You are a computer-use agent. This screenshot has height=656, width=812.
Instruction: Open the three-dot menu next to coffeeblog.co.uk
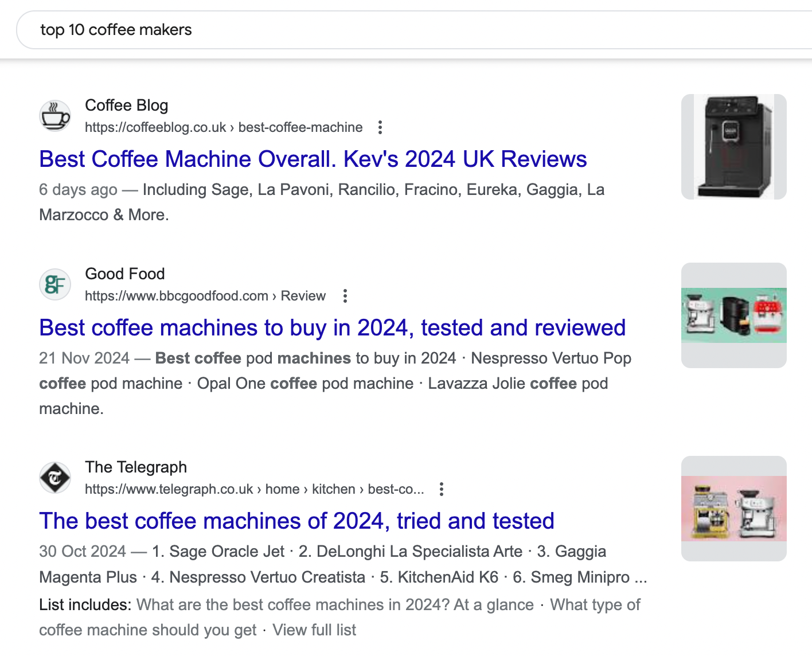[x=380, y=127]
